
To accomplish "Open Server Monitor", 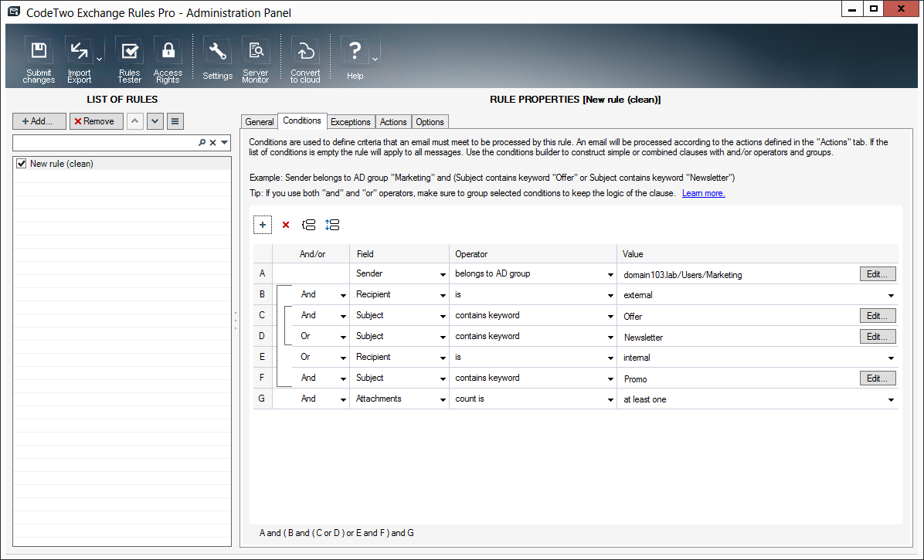I will coord(255,61).
